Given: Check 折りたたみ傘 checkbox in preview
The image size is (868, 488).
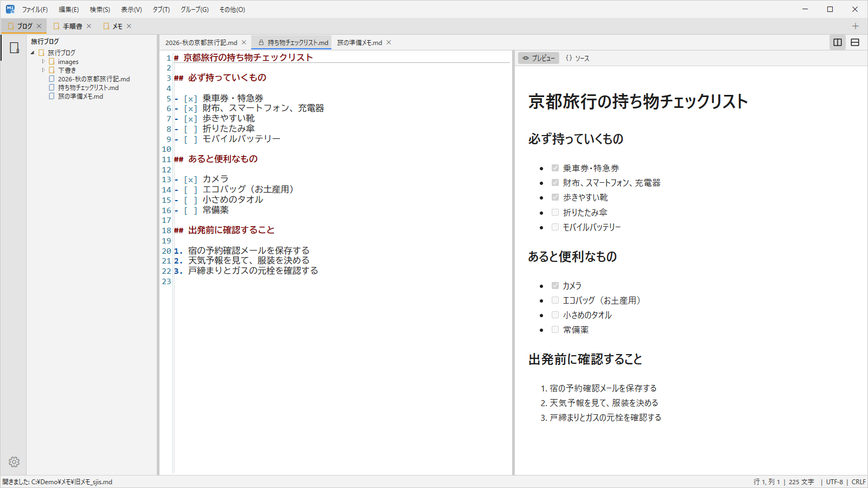Looking at the screenshot, I should pos(555,213).
